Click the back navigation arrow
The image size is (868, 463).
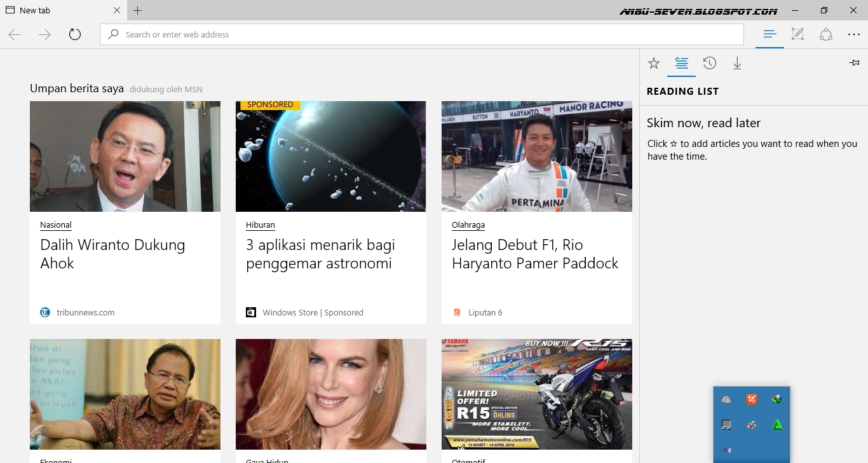pos(14,34)
